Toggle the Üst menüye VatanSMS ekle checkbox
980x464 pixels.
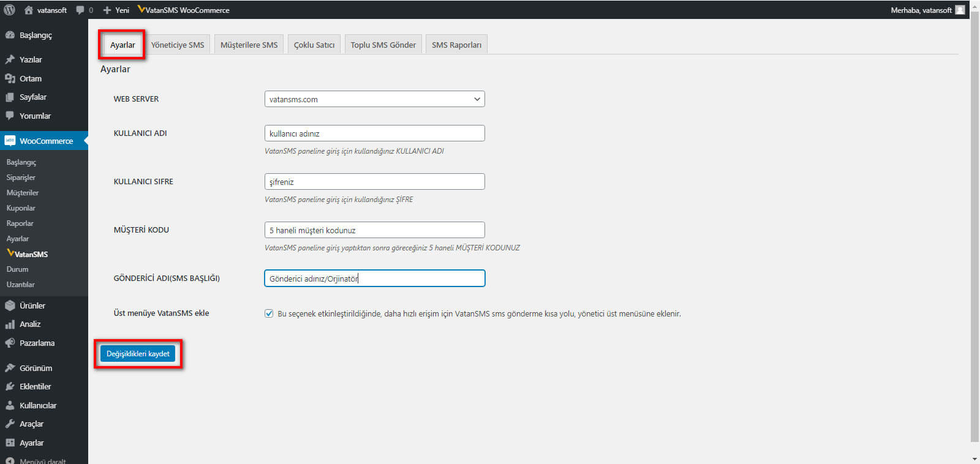(x=269, y=313)
